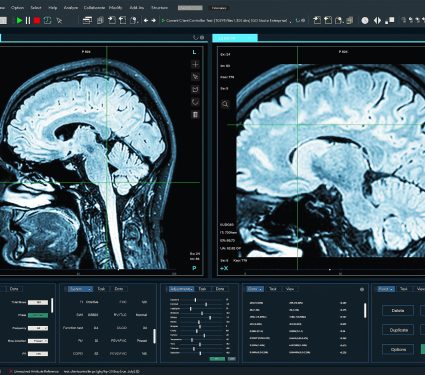This screenshot has height=375, width=425.
Task: Expand the System dropdown tab
Action: pyautogui.click(x=80, y=289)
